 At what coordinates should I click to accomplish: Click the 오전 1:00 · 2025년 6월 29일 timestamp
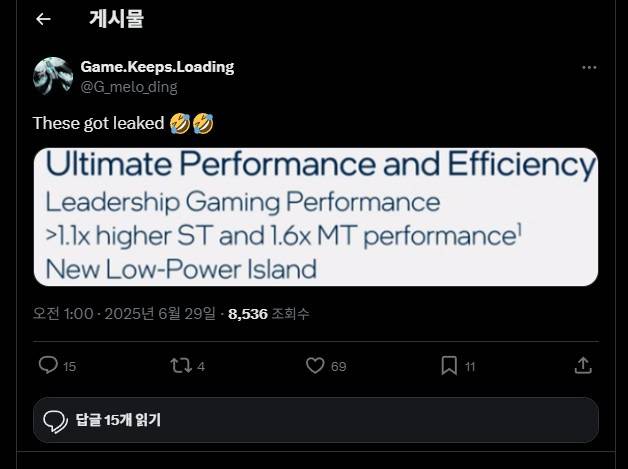pos(124,314)
